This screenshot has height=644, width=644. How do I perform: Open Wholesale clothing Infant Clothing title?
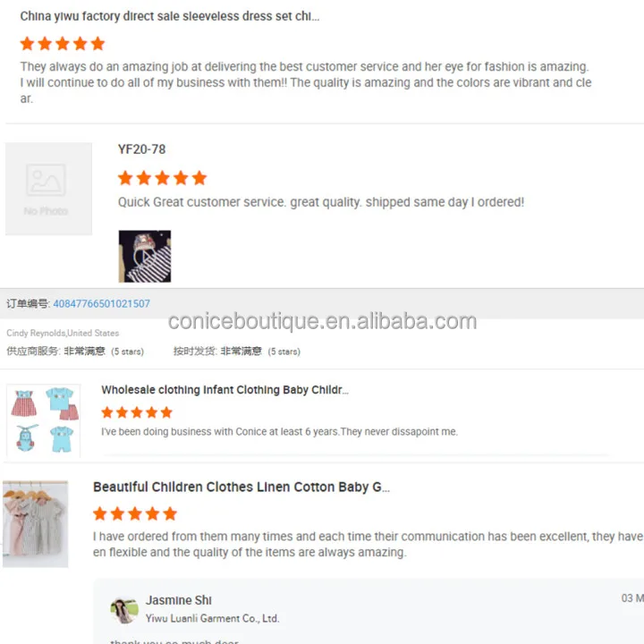click(x=225, y=390)
